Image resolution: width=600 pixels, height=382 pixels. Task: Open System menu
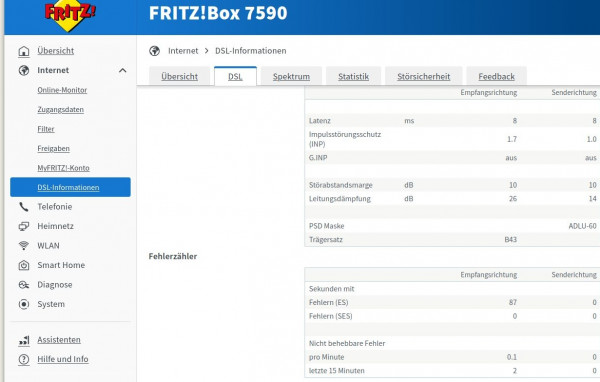point(51,304)
